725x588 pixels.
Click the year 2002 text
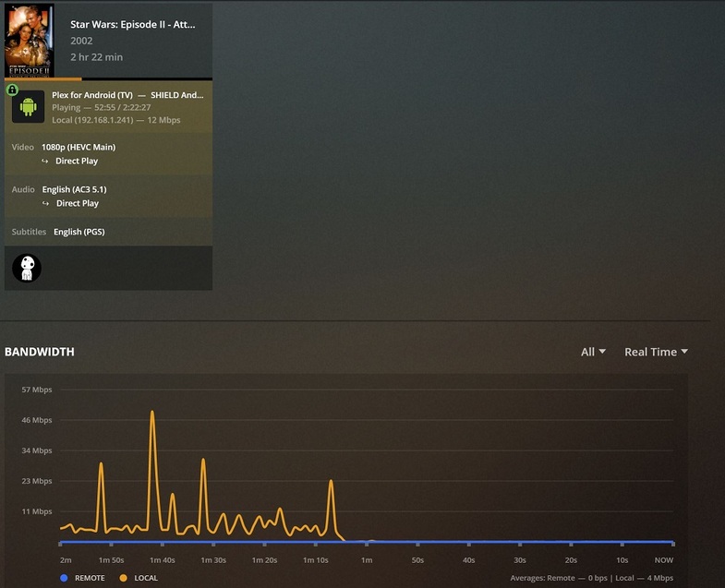(x=81, y=41)
